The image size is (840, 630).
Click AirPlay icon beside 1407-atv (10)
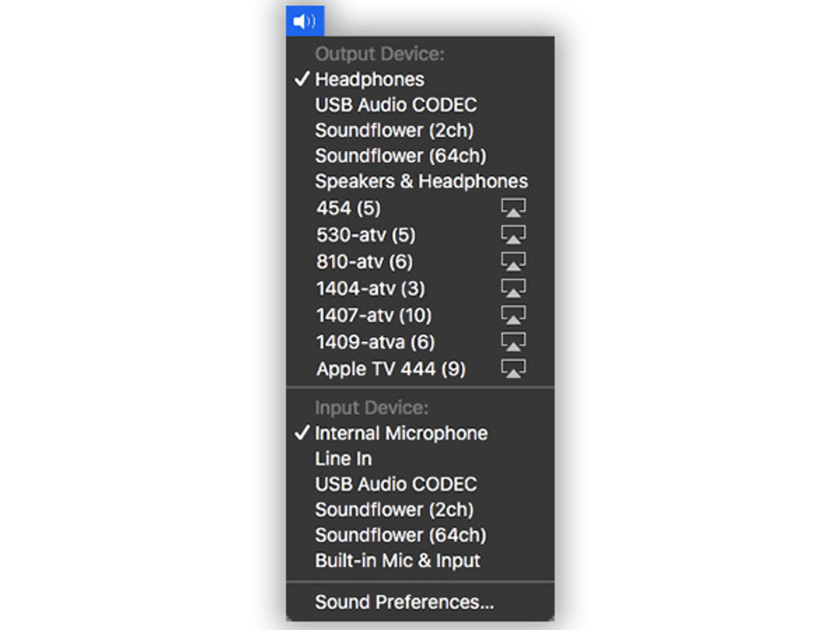click(513, 316)
